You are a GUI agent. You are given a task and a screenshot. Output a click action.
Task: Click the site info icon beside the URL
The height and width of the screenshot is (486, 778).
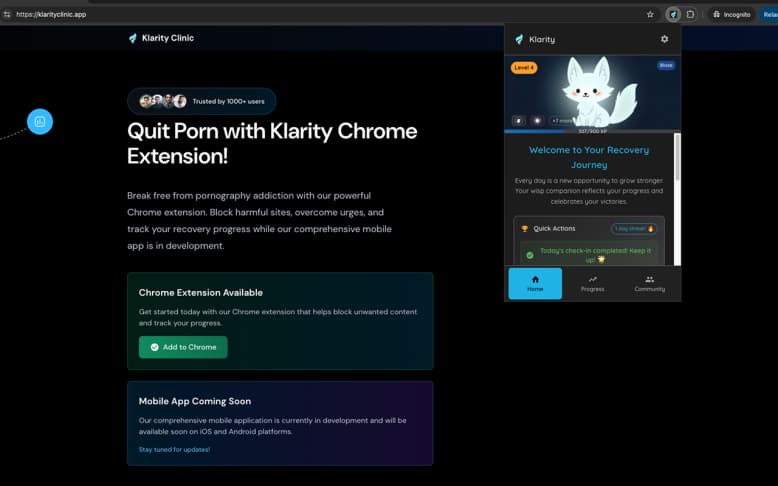coord(7,14)
